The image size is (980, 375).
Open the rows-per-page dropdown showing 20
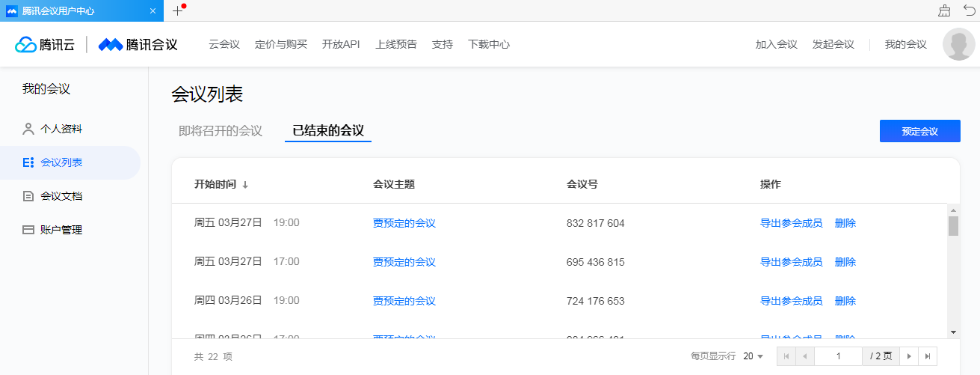753,356
